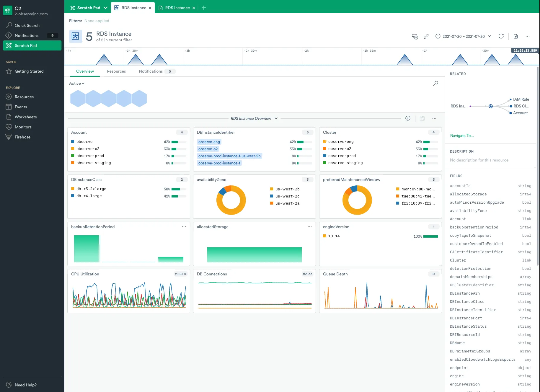Select the IAM Role related node
This screenshot has height=392, width=540.
[519, 99]
